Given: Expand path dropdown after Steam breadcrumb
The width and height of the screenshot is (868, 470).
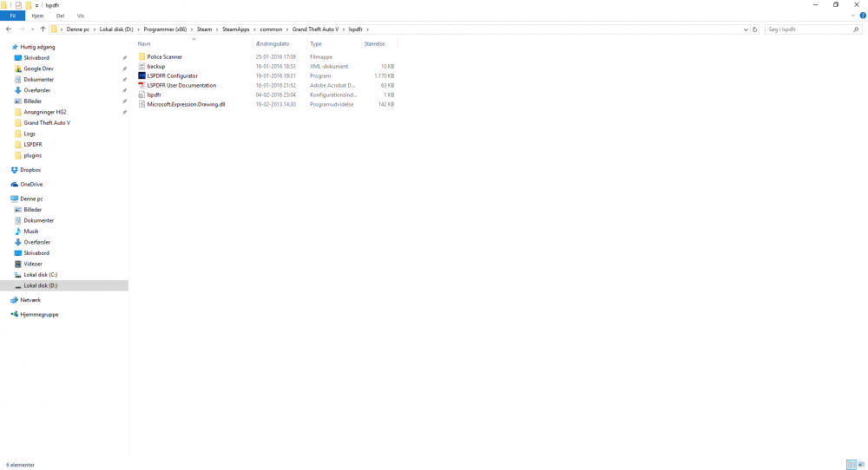Looking at the screenshot, I should [x=216, y=29].
